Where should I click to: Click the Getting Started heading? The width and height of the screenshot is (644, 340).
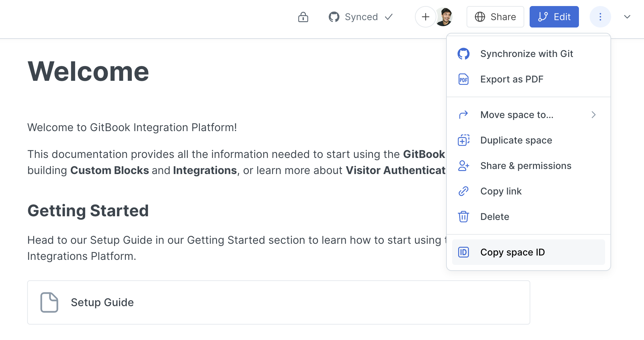pyautogui.click(x=88, y=211)
